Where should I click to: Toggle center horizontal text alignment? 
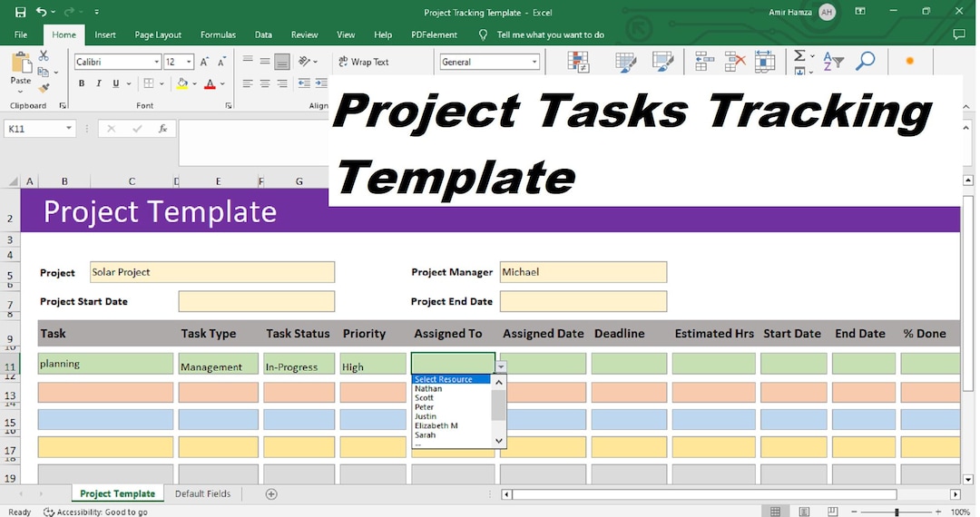(x=265, y=83)
